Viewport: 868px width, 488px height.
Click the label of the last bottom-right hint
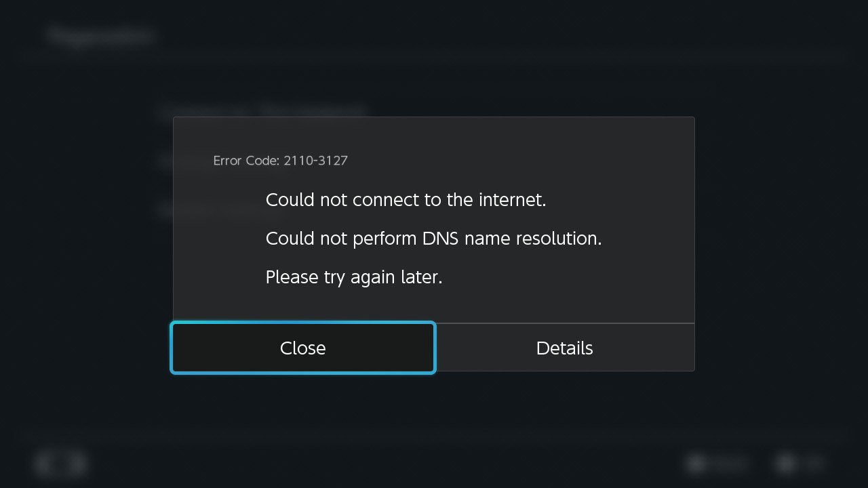812,464
